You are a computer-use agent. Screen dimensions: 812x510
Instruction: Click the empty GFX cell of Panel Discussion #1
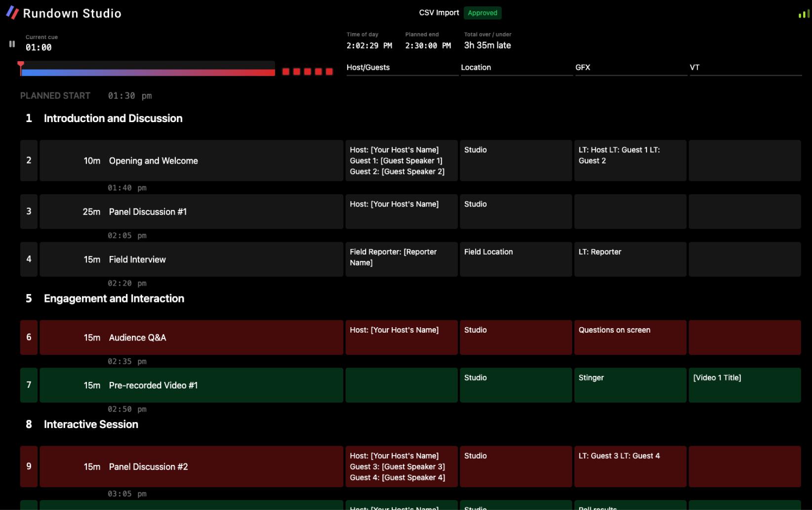[630, 212]
